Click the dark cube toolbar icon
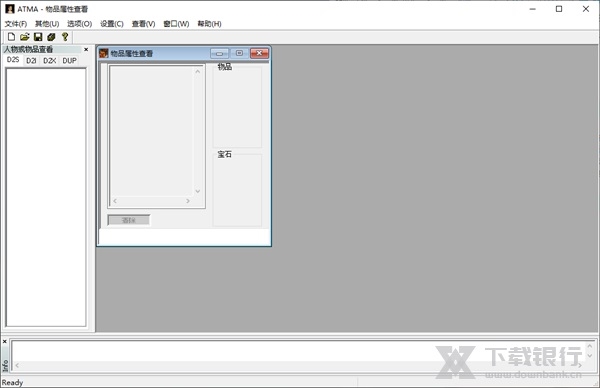The image size is (600, 388). pyautogui.click(x=51, y=37)
